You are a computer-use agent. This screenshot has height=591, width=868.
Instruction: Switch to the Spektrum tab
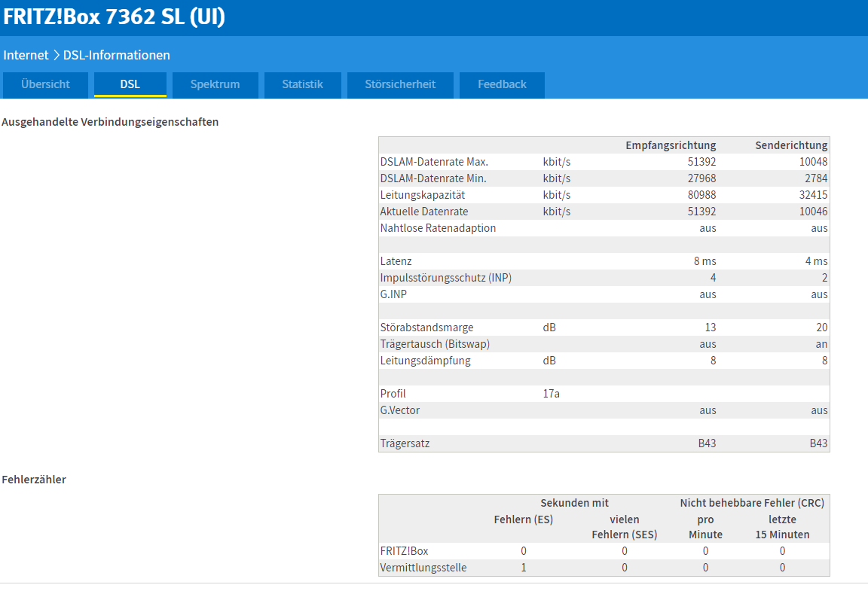click(215, 84)
